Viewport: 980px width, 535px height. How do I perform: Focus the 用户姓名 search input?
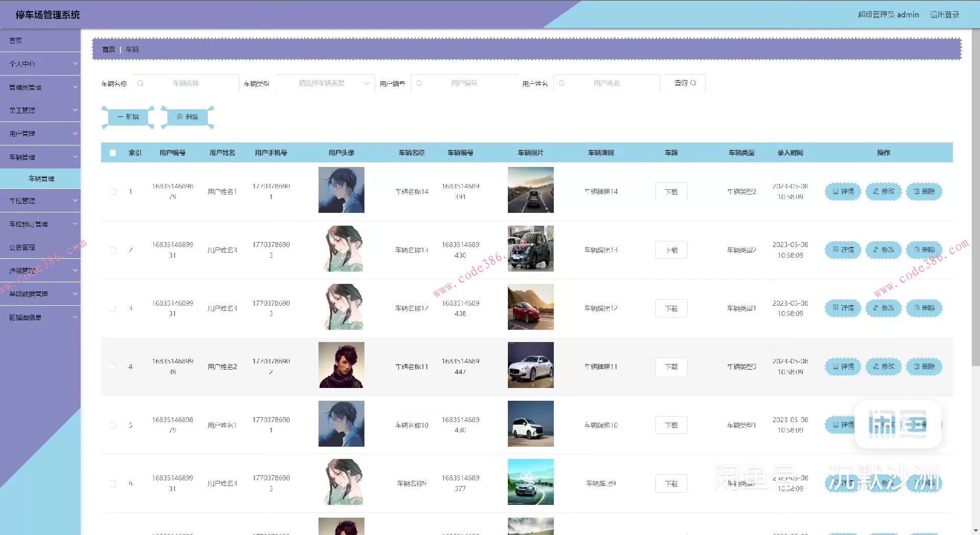pos(606,83)
